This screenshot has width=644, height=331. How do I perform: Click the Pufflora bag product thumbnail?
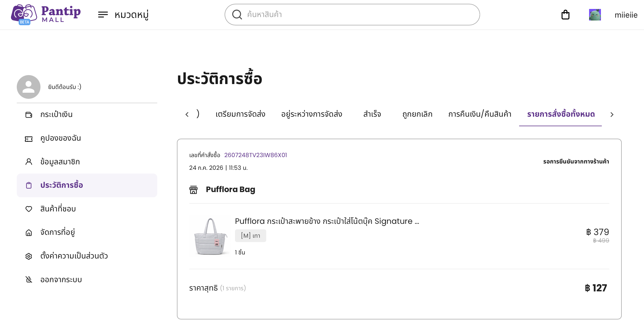pyautogui.click(x=211, y=236)
